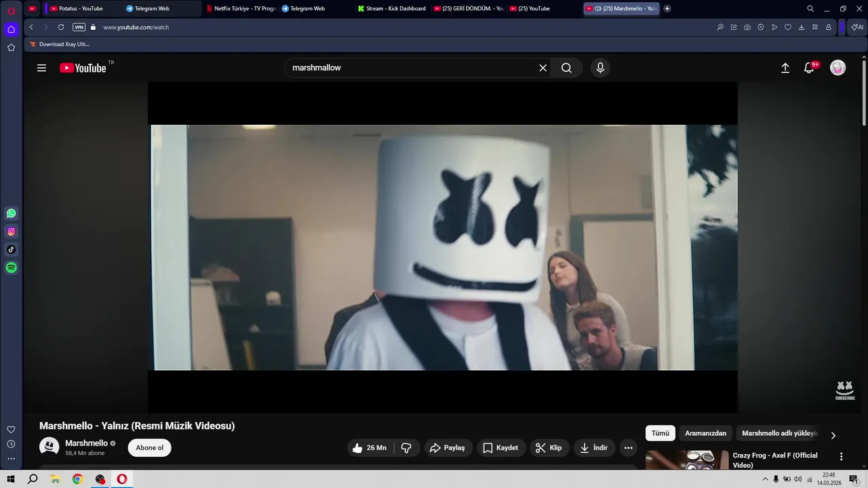
Task: Open TikTok in the Opera sidebar
Action: click(x=11, y=249)
